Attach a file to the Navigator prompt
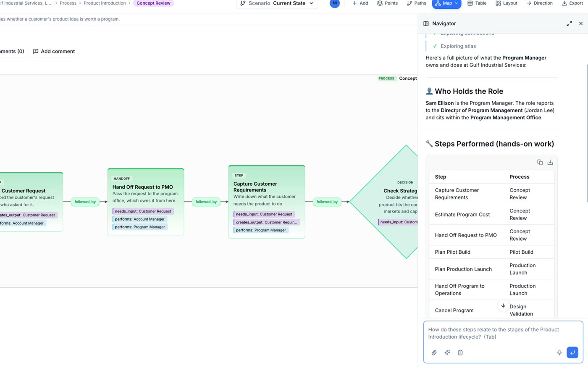The height and width of the screenshot is (368, 588). (434, 352)
